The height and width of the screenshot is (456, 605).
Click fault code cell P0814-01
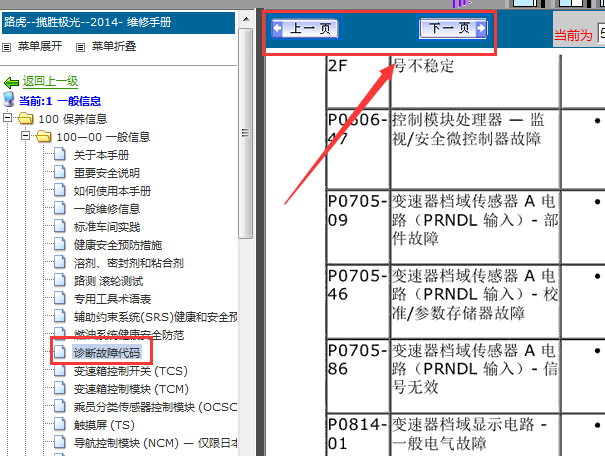(358, 434)
